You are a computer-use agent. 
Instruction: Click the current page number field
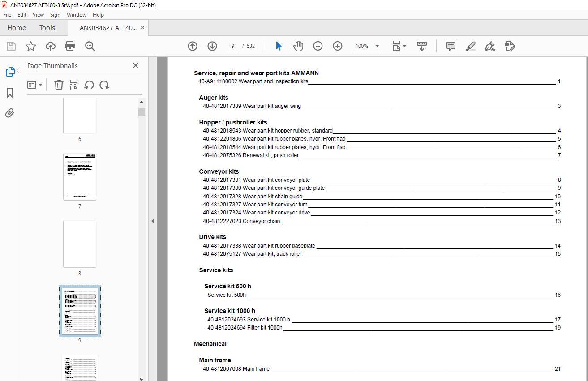[x=233, y=46]
